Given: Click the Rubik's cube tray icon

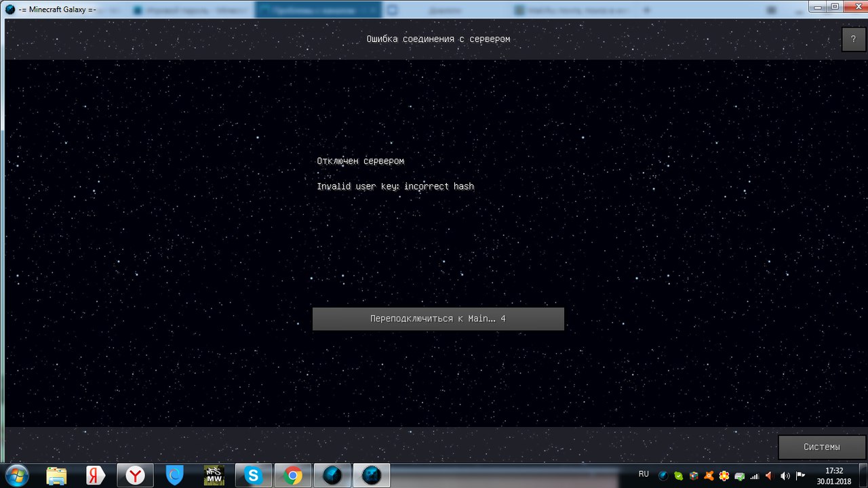Looking at the screenshot, I should [x=694, y=476].
